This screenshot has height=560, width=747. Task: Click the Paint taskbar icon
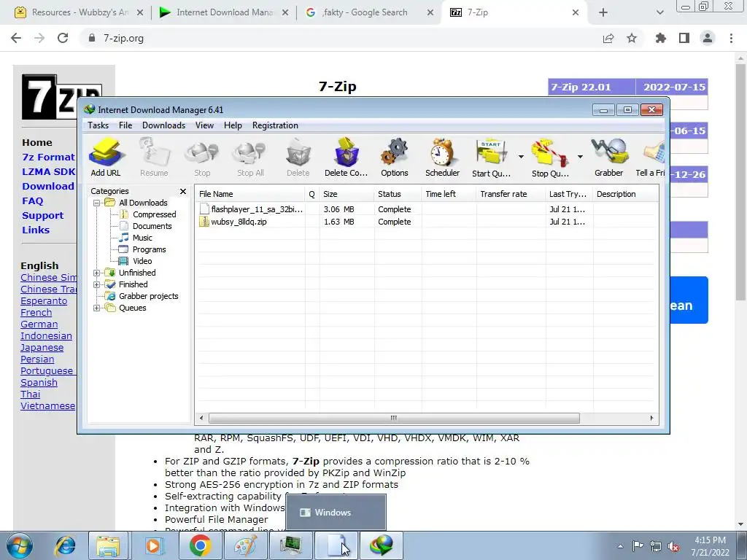[x=245, y=545]
